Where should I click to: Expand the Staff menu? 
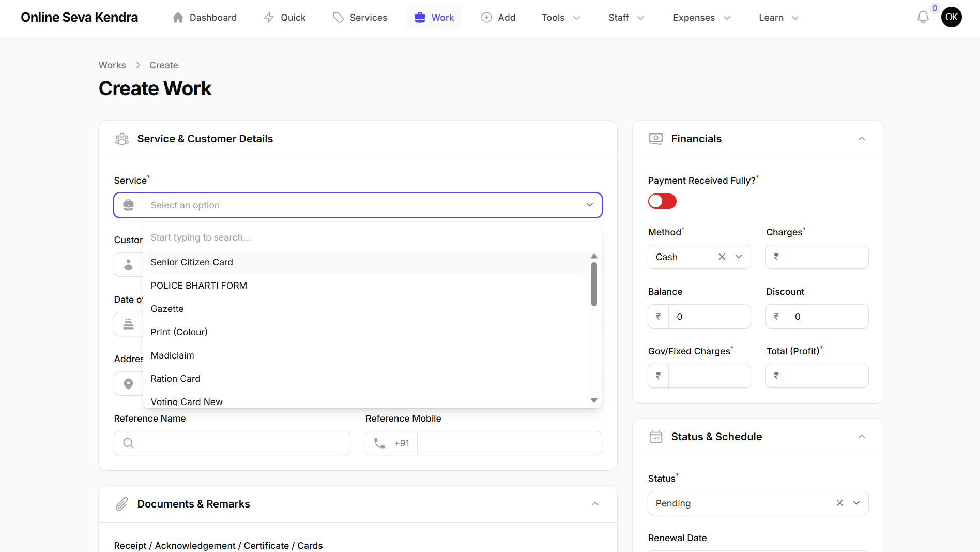[x=626, y=18]
